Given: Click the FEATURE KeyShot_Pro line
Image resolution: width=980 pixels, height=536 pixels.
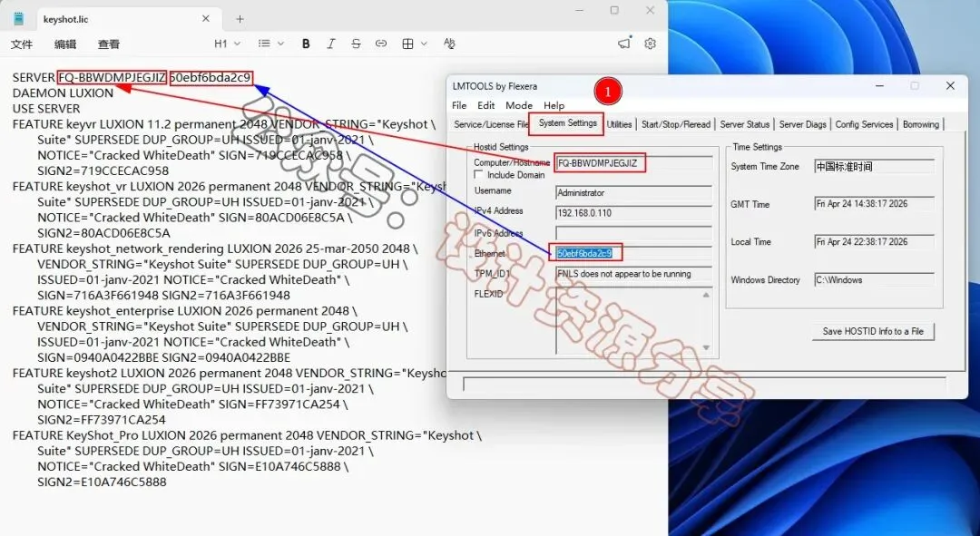Looking at the screenshot, I should pyautogui.click(x=247, y=435).
